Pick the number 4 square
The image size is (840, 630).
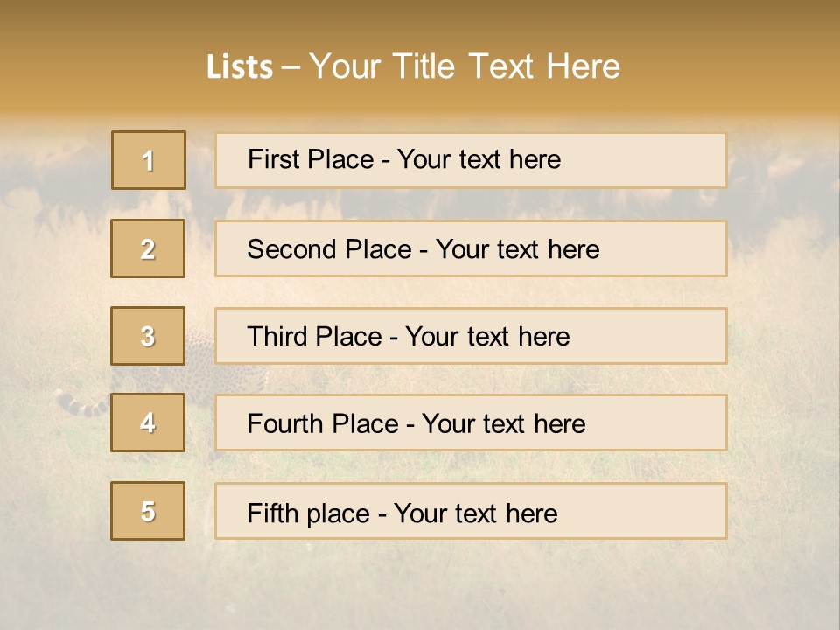tap(148, 423)
